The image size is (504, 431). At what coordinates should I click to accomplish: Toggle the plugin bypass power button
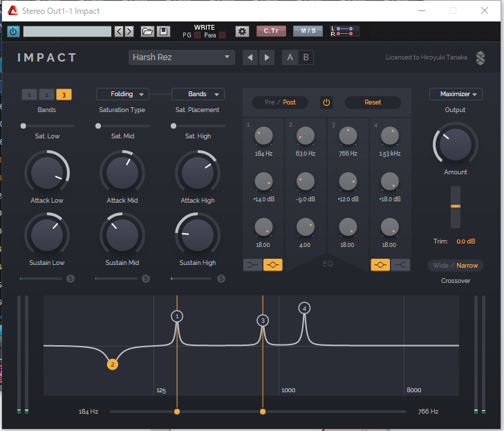13,32
